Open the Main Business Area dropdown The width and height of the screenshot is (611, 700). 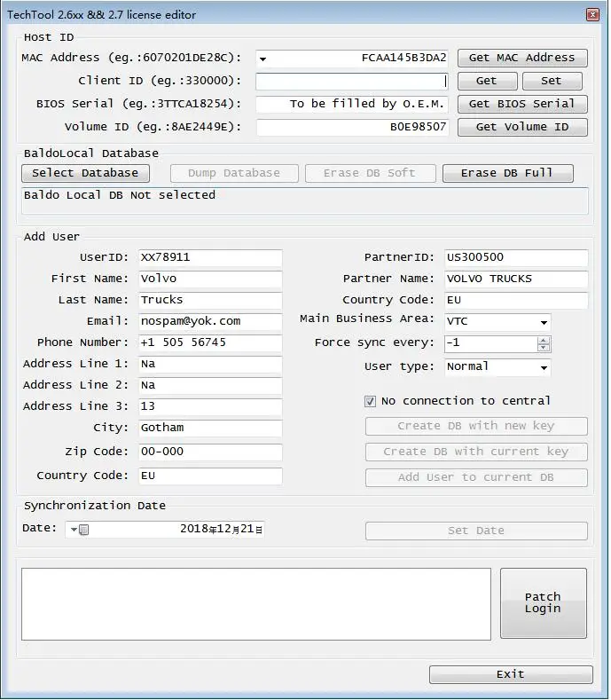[497, 322]
